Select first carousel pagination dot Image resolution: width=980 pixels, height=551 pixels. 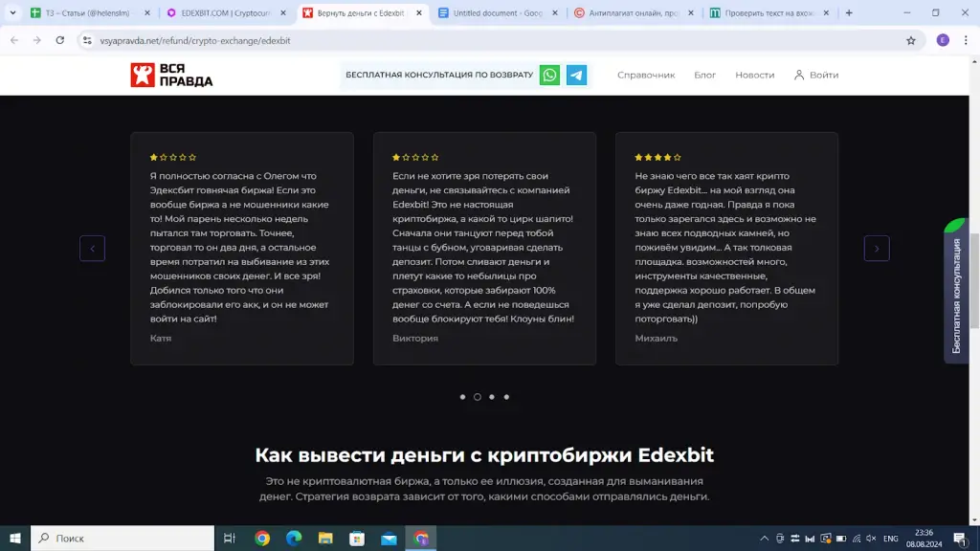point(462,397)
